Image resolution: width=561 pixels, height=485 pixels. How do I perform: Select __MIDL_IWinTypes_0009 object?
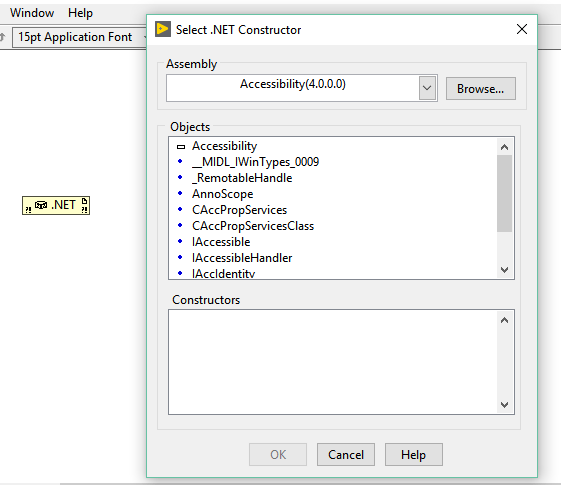255,162
